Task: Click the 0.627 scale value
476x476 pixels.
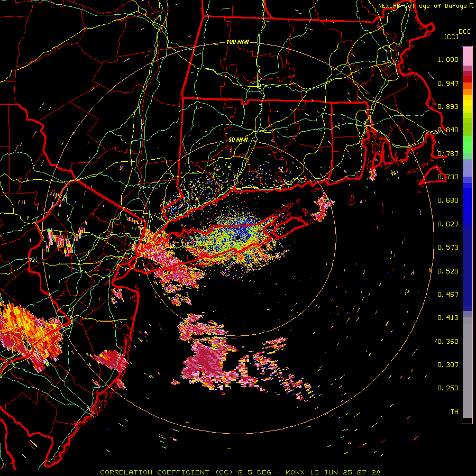Action: 448,224
